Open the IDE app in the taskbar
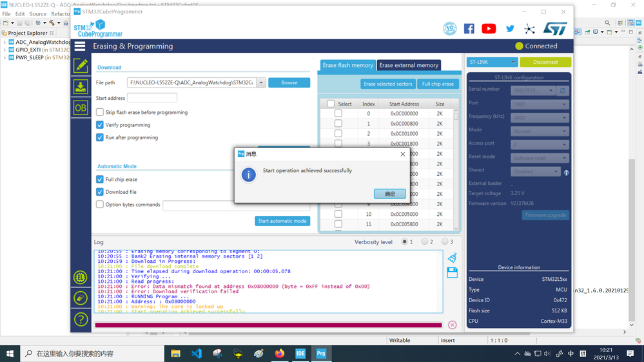This screenshot has height=362, width=644. click(300, 354)
